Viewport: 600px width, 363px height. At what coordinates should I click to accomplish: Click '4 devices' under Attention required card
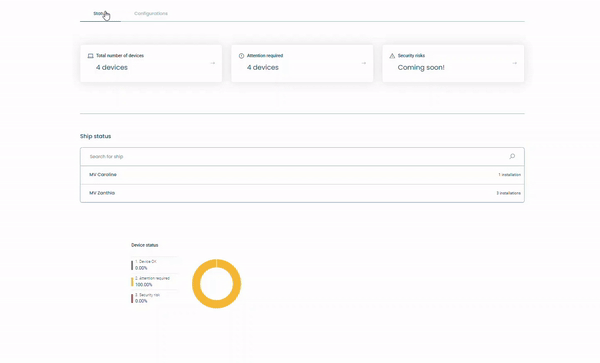tap(262, 67)
